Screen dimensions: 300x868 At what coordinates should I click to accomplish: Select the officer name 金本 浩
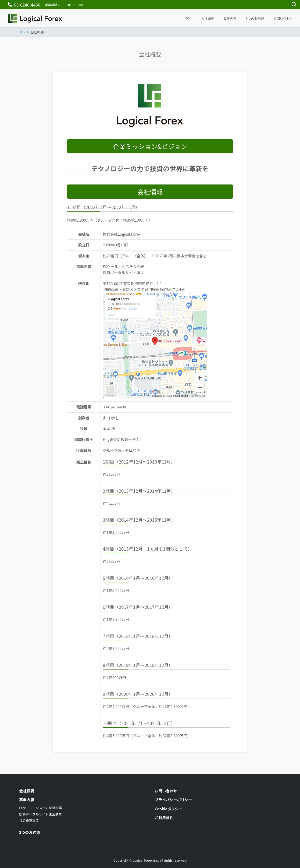coord(109,429)
